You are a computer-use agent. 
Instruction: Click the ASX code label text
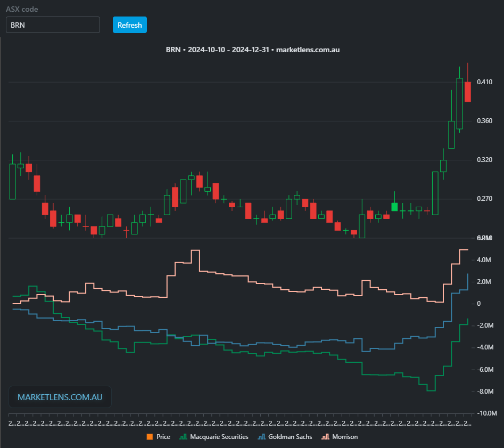(22, 10)
